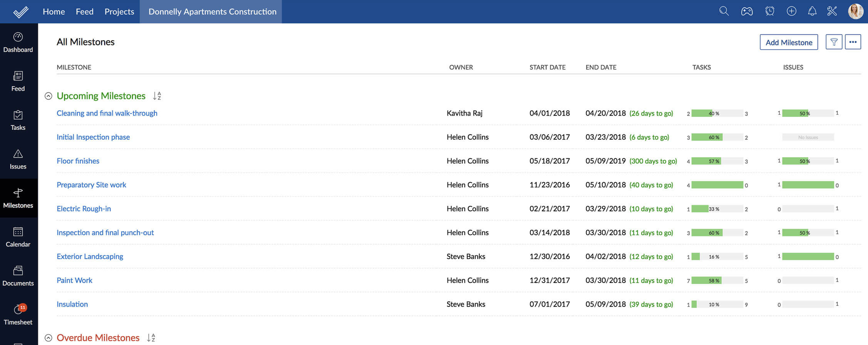Open the tools settings icon in header
Viewport: 868px width, 345px height.
coord(832,11)
